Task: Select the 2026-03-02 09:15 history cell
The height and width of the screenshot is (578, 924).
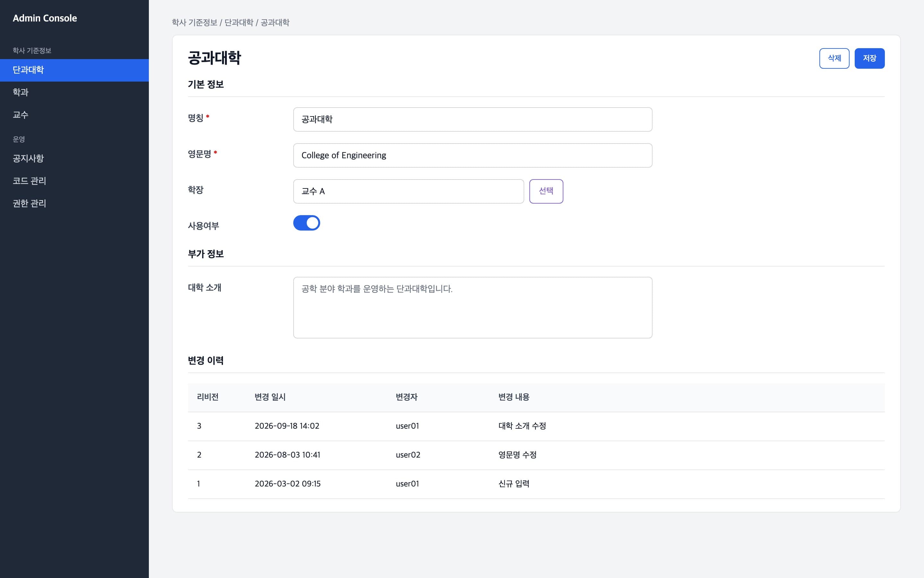Action: click(x=287, y=484)
